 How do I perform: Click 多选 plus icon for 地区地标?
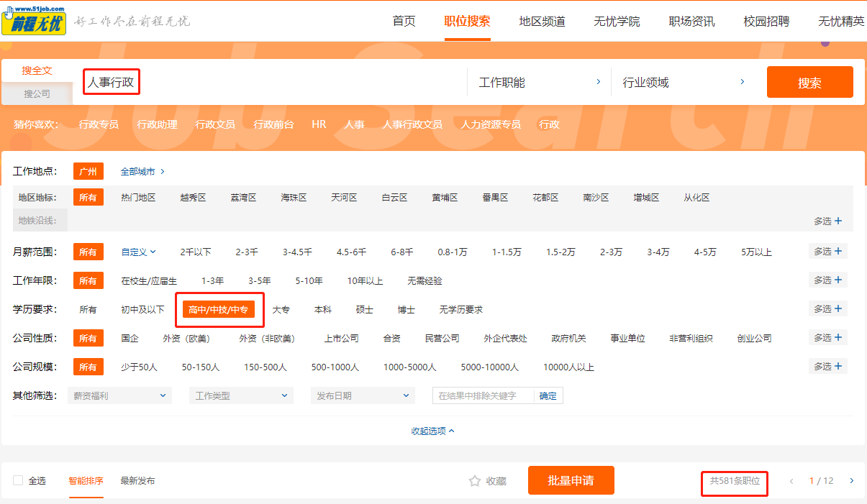pyautogui.click(x=838, y=221)
